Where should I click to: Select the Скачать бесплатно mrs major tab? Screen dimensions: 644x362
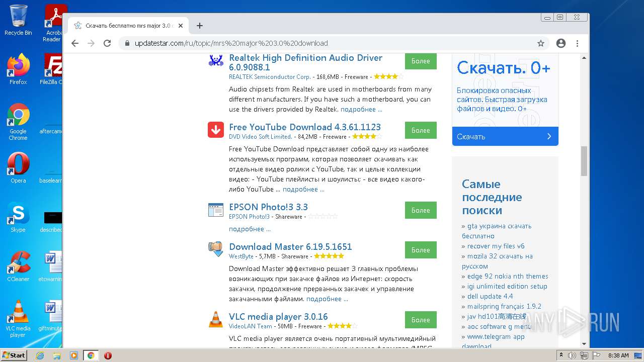point(128,26)
